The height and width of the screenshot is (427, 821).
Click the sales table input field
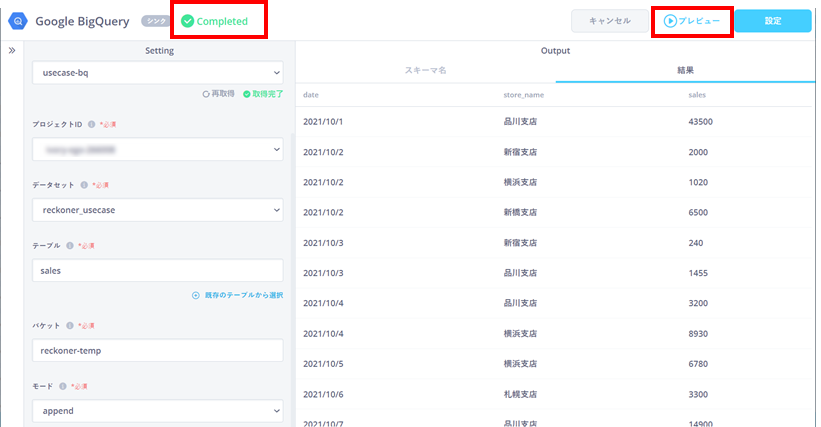(x=158, y=271)
